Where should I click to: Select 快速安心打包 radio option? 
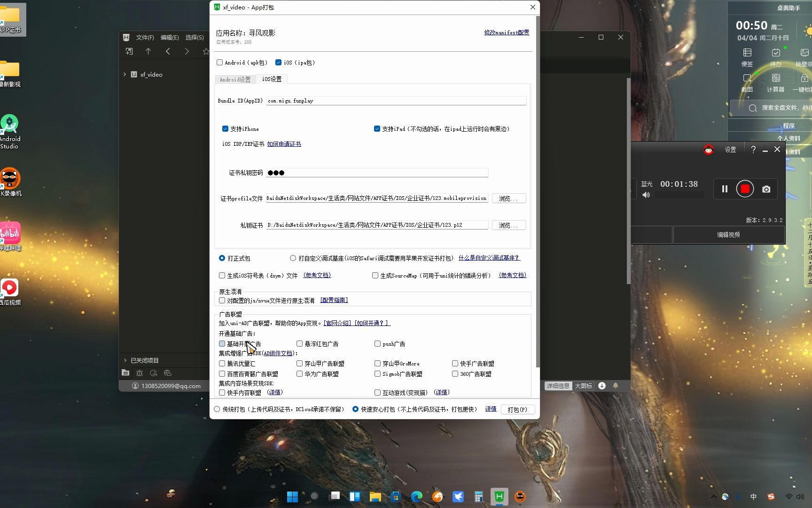click(x=355, y=409)
